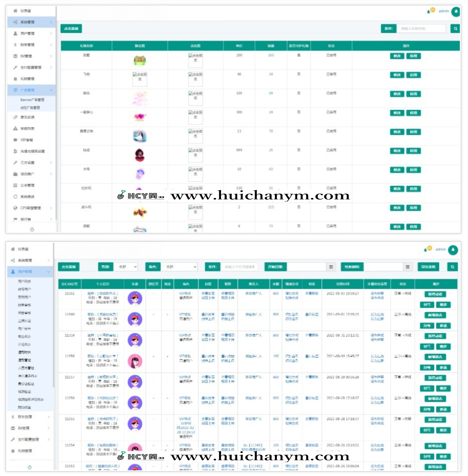
Task: Open calendar icon next to 开始日期 field
Action: pos(331,267)
